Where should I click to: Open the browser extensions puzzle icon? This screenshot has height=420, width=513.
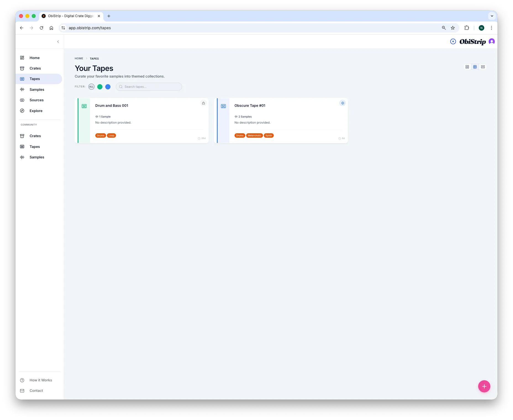point(467,28)
